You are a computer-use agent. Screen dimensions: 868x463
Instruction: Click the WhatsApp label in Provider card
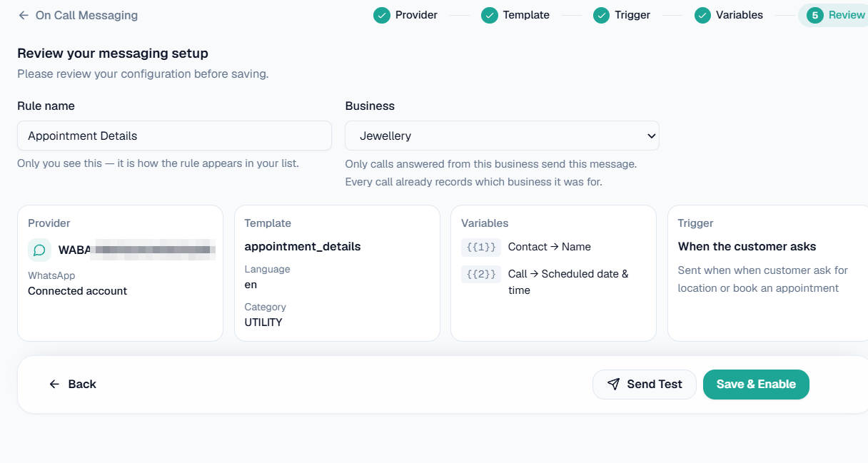pos(51,275)
